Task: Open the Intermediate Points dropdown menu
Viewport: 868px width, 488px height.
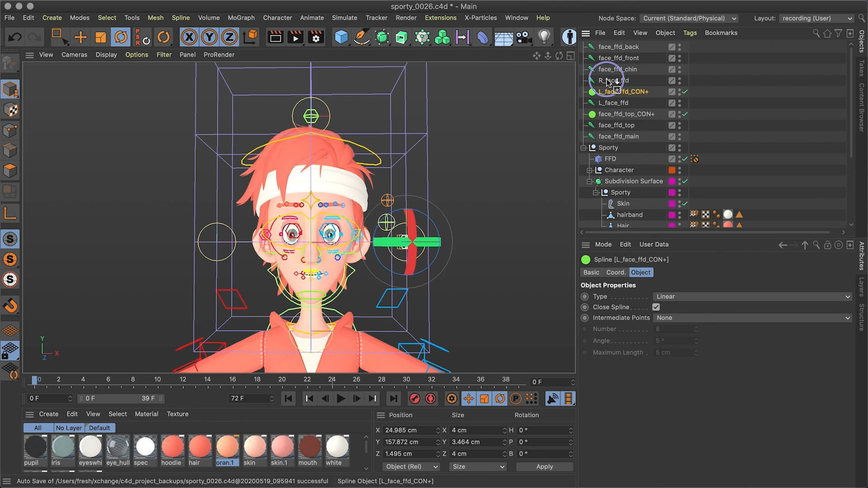Action: point(752,318)
